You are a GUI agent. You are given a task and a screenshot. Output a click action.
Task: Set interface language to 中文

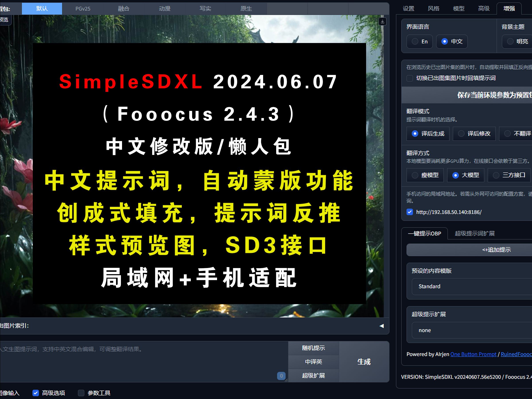[452, 42]
